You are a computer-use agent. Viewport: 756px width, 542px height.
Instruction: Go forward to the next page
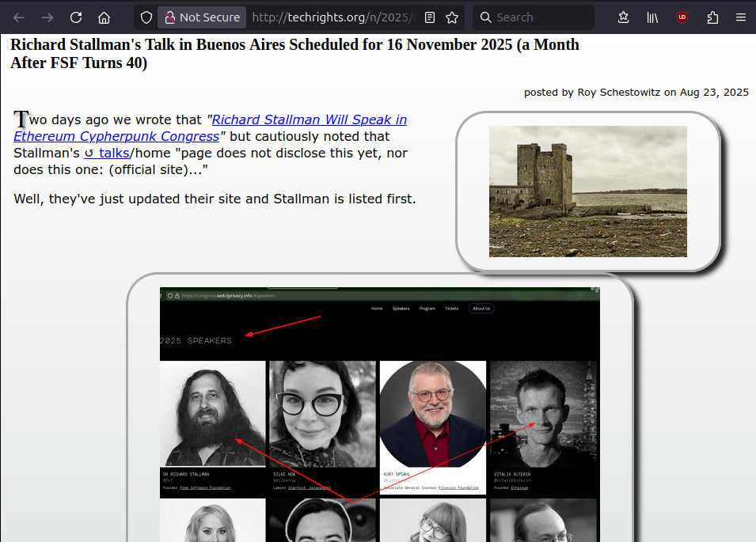pyautogui.click(x=47, y=18)
